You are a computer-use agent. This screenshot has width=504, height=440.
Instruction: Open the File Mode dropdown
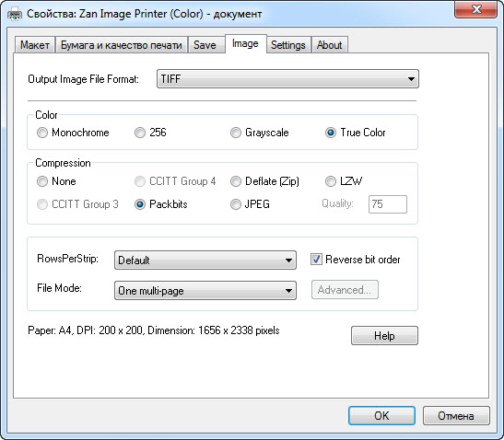[205, 290]
